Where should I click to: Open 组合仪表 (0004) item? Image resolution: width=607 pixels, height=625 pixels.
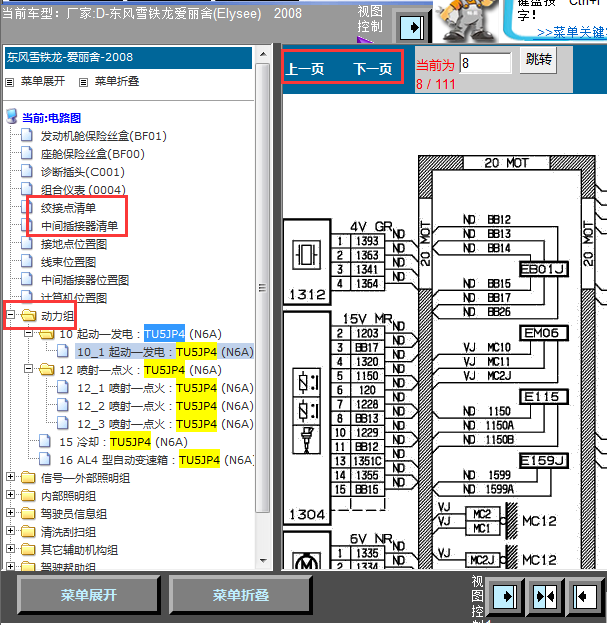[x=83, y=190]
